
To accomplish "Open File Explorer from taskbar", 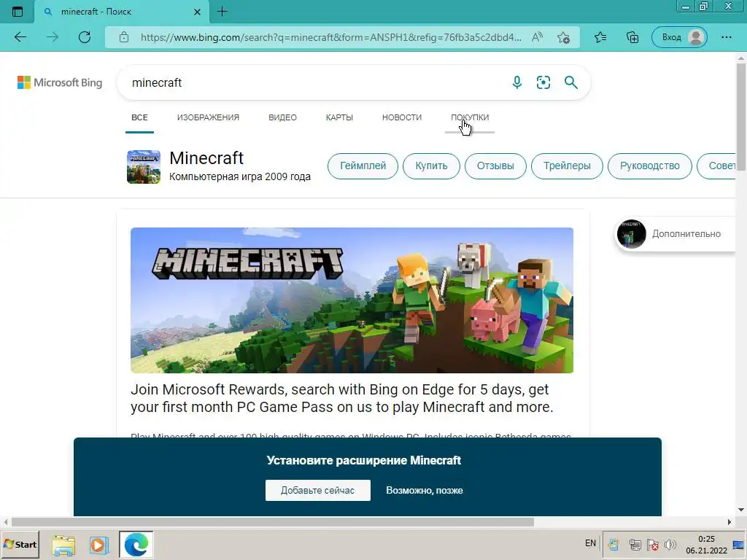I will click(x=63, y=545).
